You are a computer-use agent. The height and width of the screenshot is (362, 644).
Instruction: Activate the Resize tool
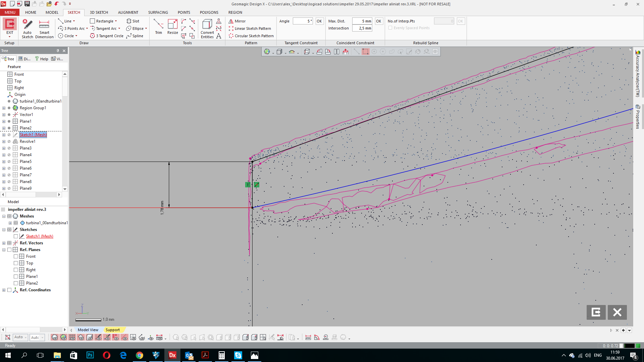pos(173,27)
